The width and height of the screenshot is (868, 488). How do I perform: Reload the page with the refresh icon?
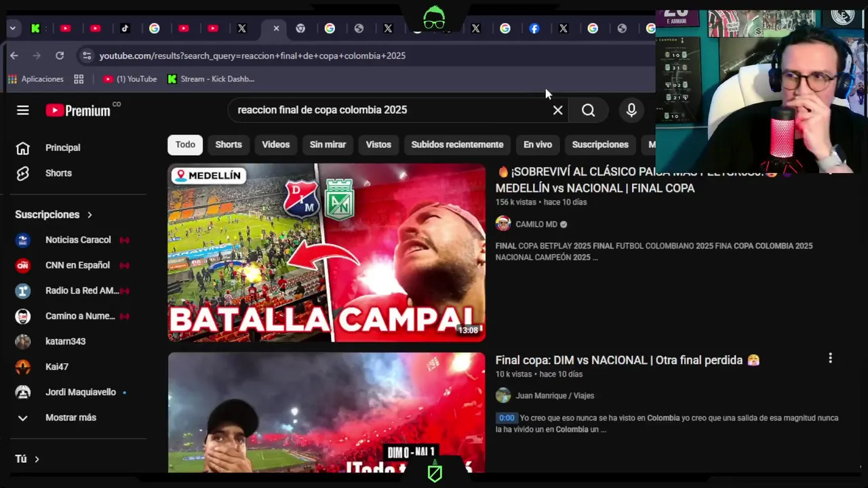pyautogui.click(x=60, y=56)
